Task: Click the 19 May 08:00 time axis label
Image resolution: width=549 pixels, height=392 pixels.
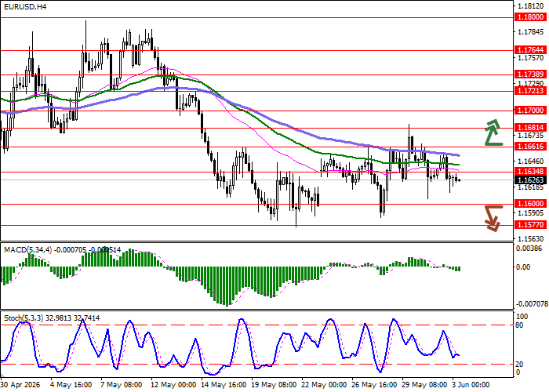Action: (274, 385)
